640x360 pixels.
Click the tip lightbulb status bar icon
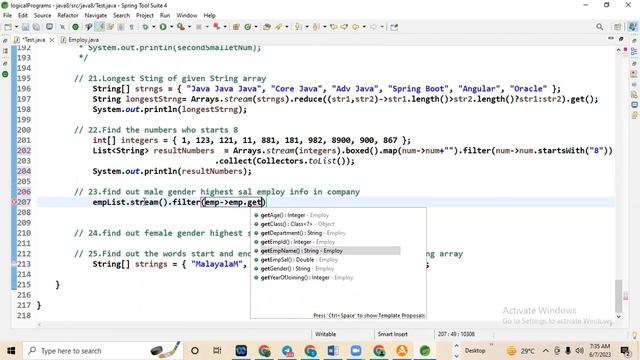click(x=634, y=335)
